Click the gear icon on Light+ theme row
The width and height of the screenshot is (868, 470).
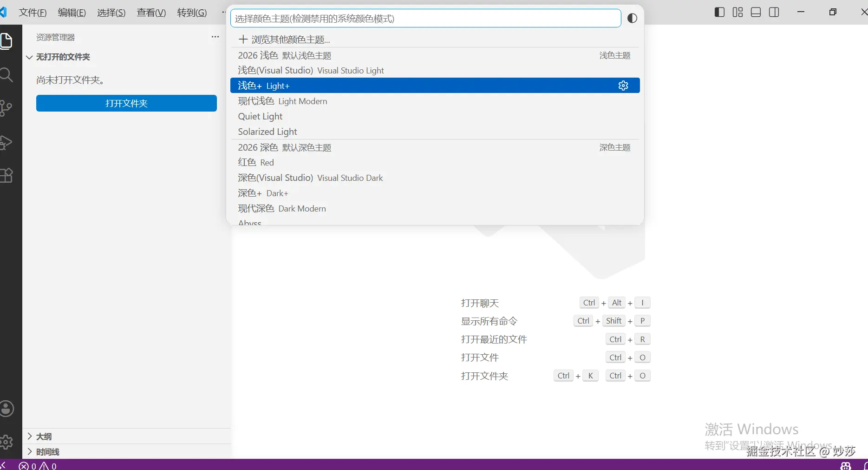623,86
